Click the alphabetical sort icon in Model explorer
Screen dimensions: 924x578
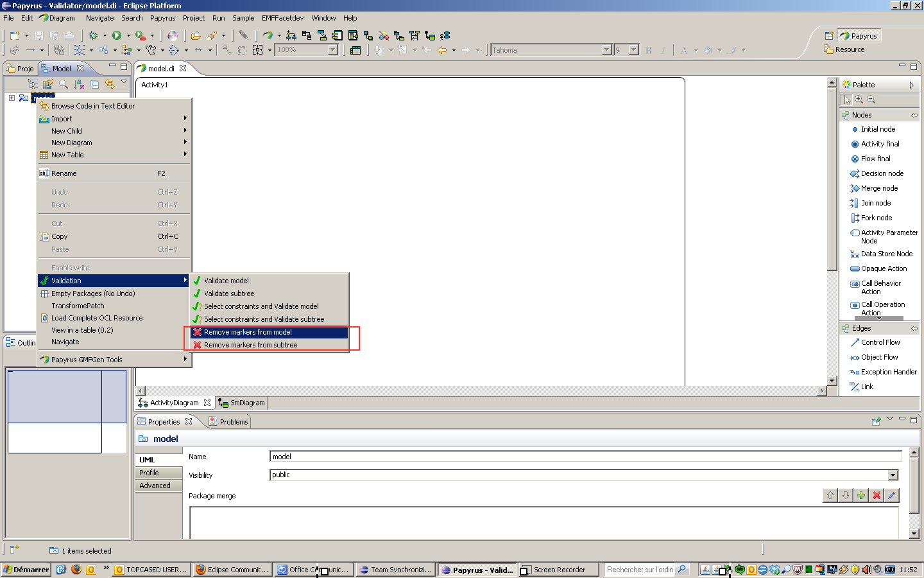click(x=79, y=84)
